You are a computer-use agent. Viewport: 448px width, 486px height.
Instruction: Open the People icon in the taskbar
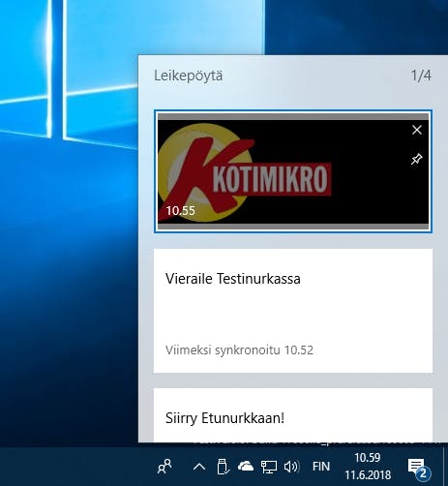click(x=164, y=467)
